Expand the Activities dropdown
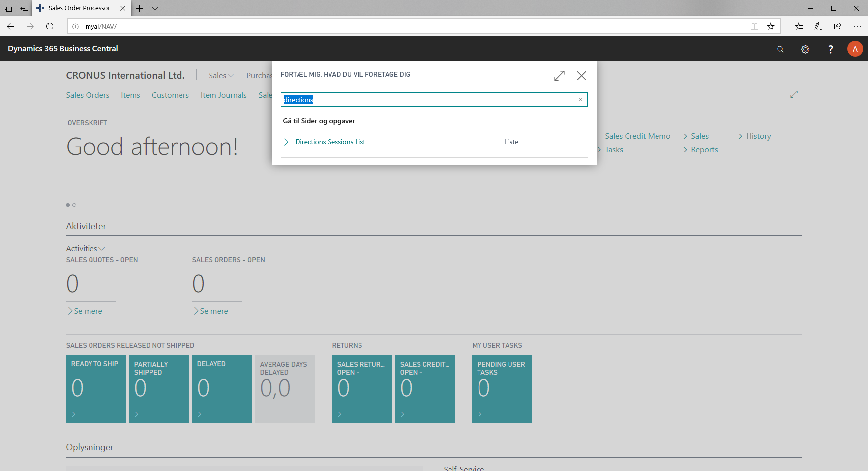The height and width of the screenshot is (471, 868). (x=86, y=249)
